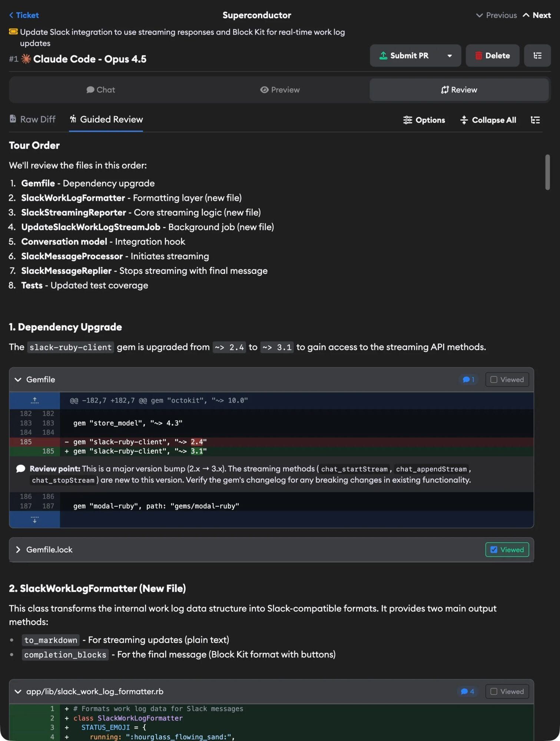This screenshot has width=560, height=741.
Task: Click the page scrollbar thumb
Action: 547,172
